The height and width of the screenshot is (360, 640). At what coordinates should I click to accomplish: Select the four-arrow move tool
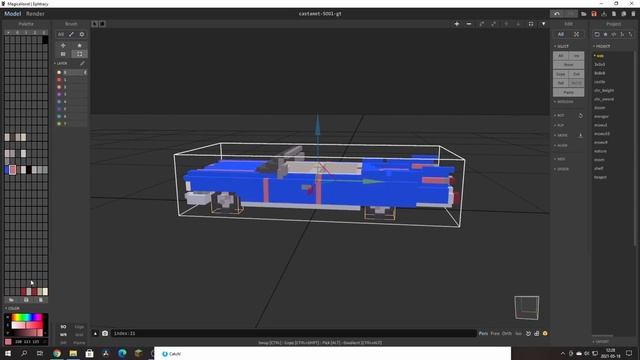(63, 45)
